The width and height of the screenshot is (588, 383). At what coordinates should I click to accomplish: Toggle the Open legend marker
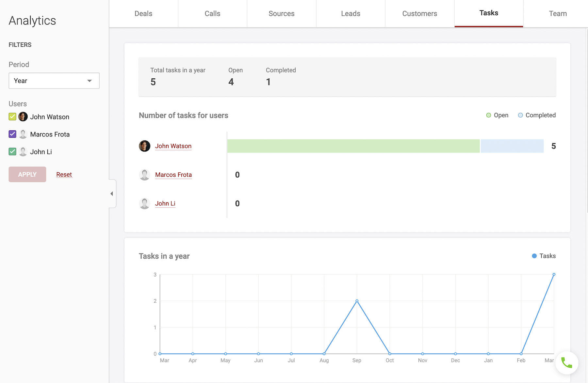488,115
